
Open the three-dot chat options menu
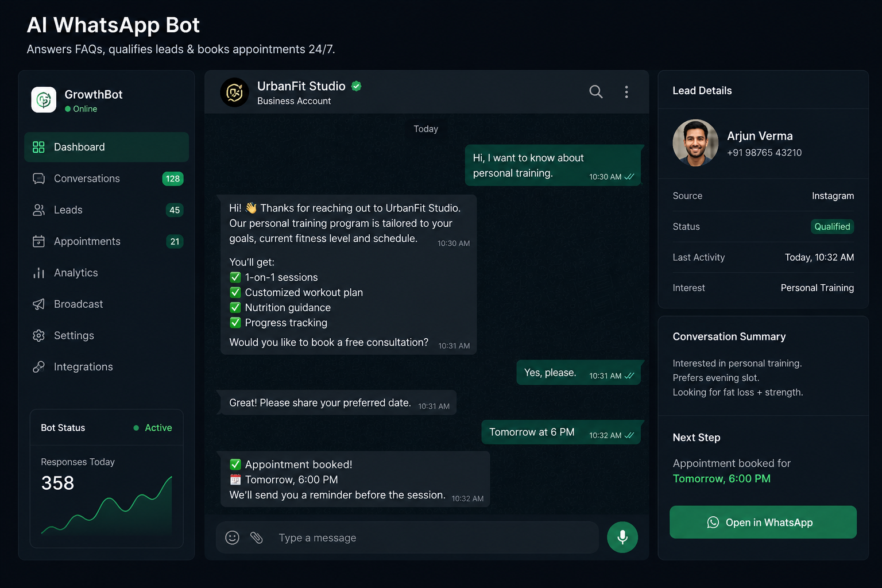point(626,92)
